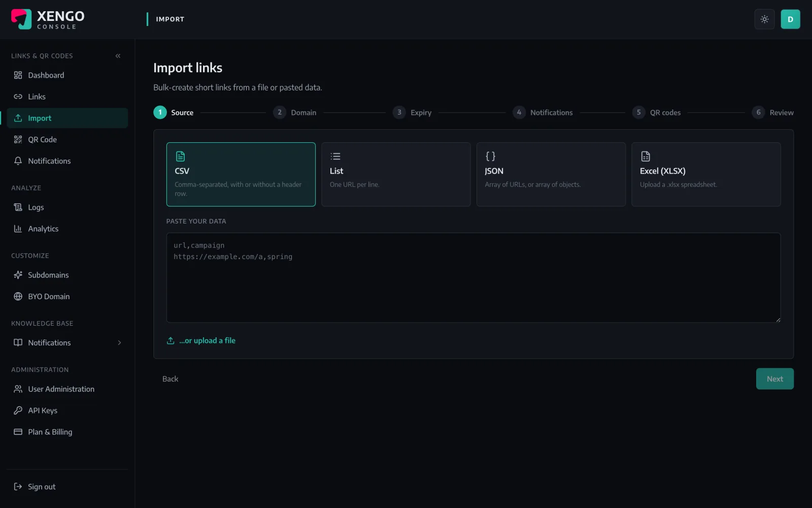Click the Import upload icon in sidebar

[18, 118]
